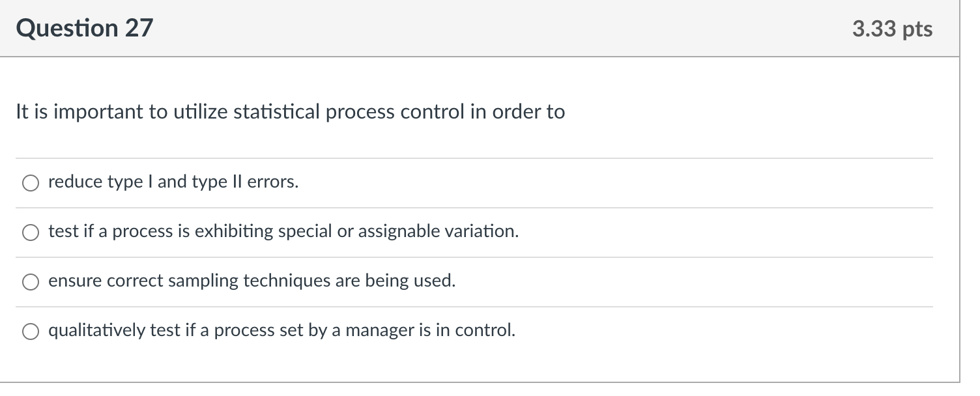Screen dimensions: 980x396
Task: Click the gray question header bar
Action: click(x=489, y=29)
